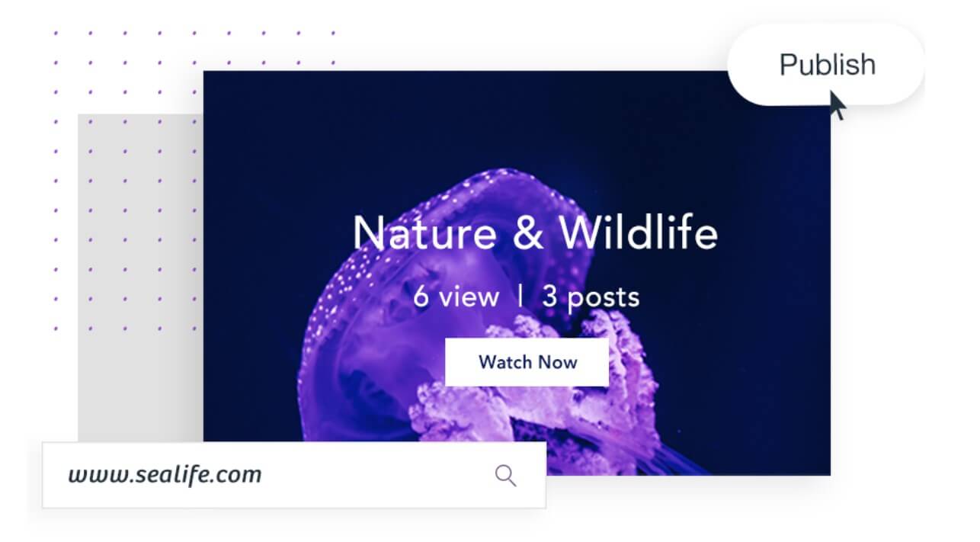
Task: Focus the www.sealife.com address field
Action: click(x=294, y=475)
